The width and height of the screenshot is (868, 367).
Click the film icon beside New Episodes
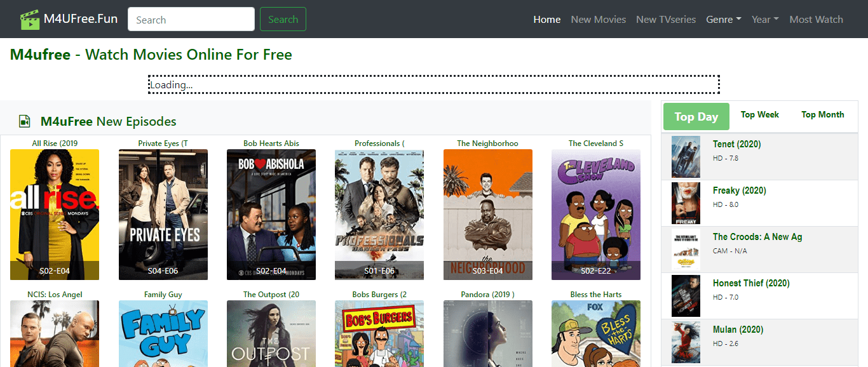[x=25, y=121]
